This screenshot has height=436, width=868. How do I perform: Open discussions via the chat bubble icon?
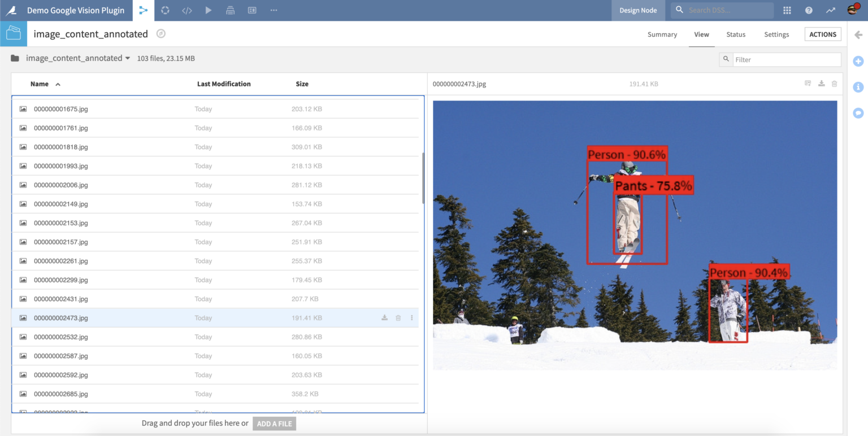pos(858,113)
